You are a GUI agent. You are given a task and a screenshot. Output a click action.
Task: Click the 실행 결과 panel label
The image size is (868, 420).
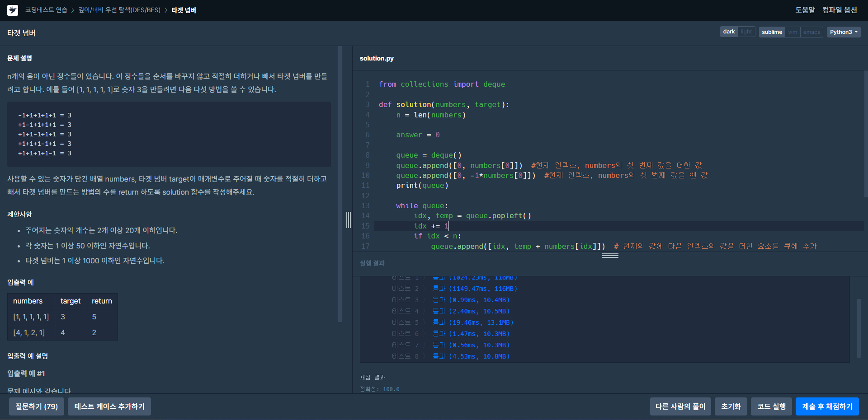tap(372, 263)
